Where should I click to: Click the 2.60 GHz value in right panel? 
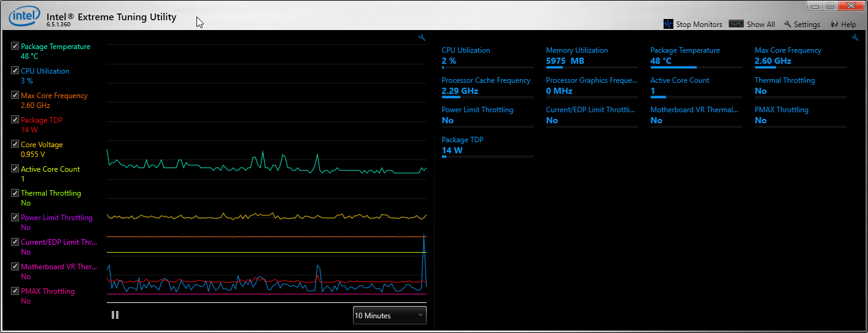tap(773, 61)
